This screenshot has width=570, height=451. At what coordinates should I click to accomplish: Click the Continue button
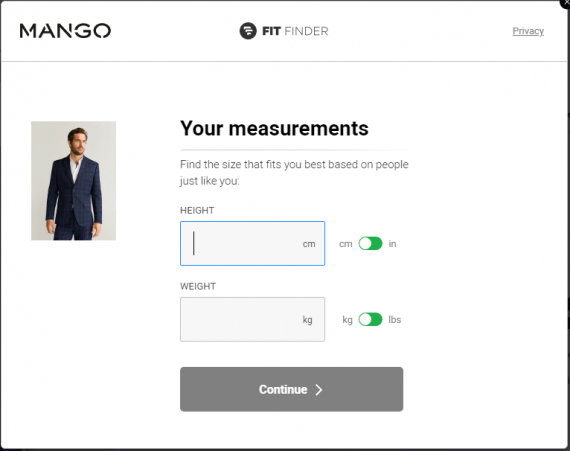click(x=292, y=389)
